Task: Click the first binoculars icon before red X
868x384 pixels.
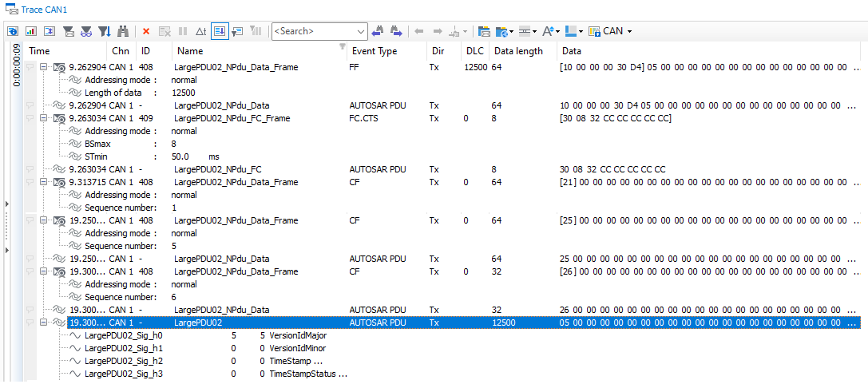Action: [x=123, y=32]
